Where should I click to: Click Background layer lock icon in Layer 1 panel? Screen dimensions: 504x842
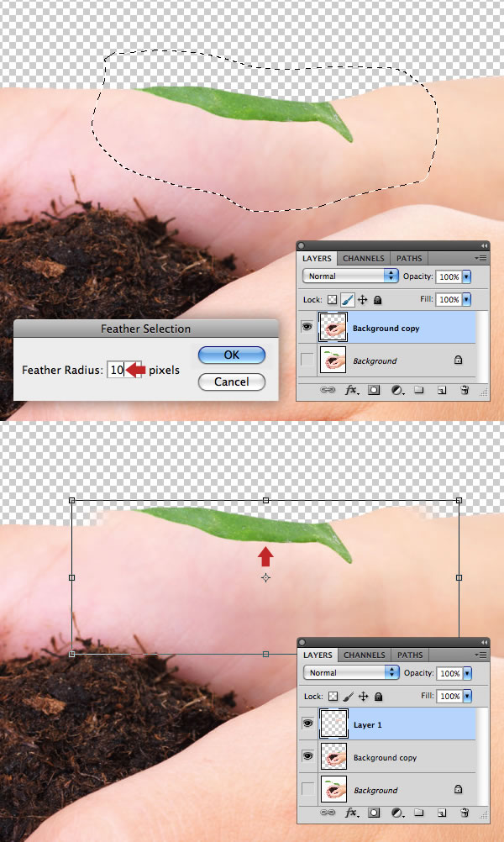tap(459, 789)
